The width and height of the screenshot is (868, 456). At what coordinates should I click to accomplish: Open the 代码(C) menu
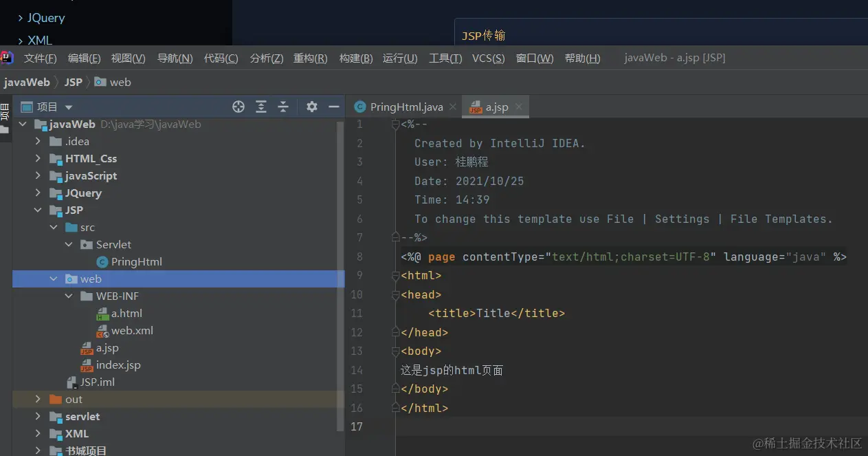click(x=221, y=58)
